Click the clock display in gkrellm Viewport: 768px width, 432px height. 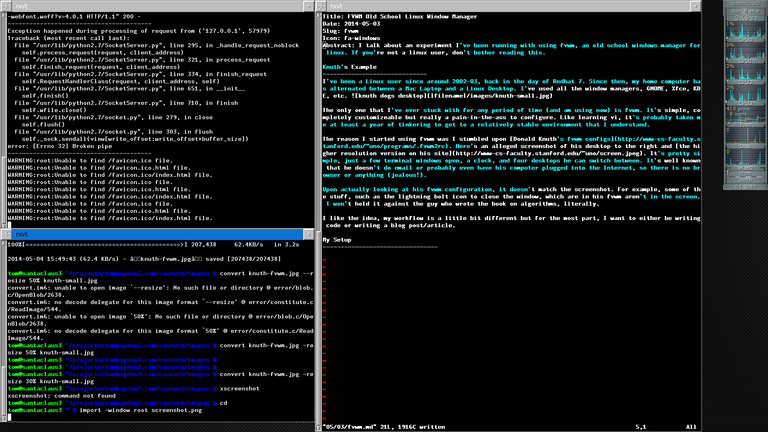745,18
